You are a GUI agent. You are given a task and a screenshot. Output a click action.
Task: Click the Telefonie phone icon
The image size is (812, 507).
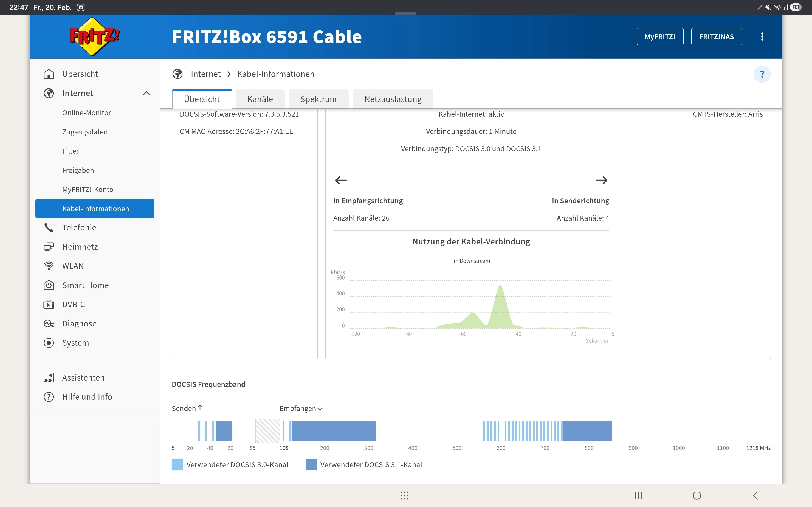[x=49, y=228]
